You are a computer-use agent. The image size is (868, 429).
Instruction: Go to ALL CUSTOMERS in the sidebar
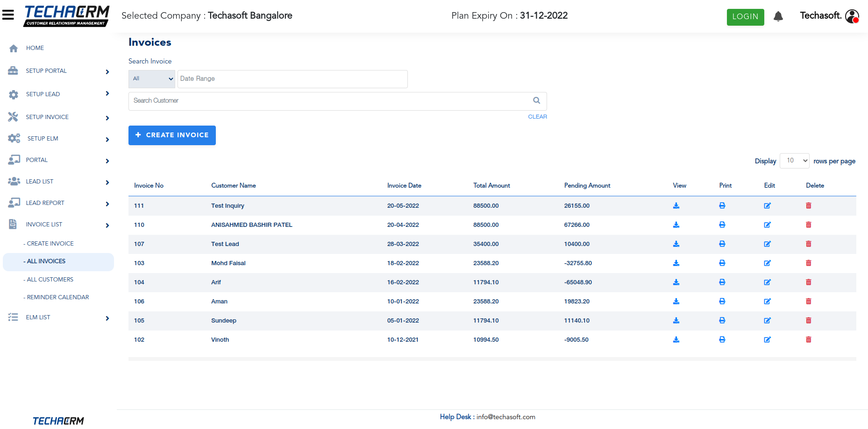click(x=50, y=280)
